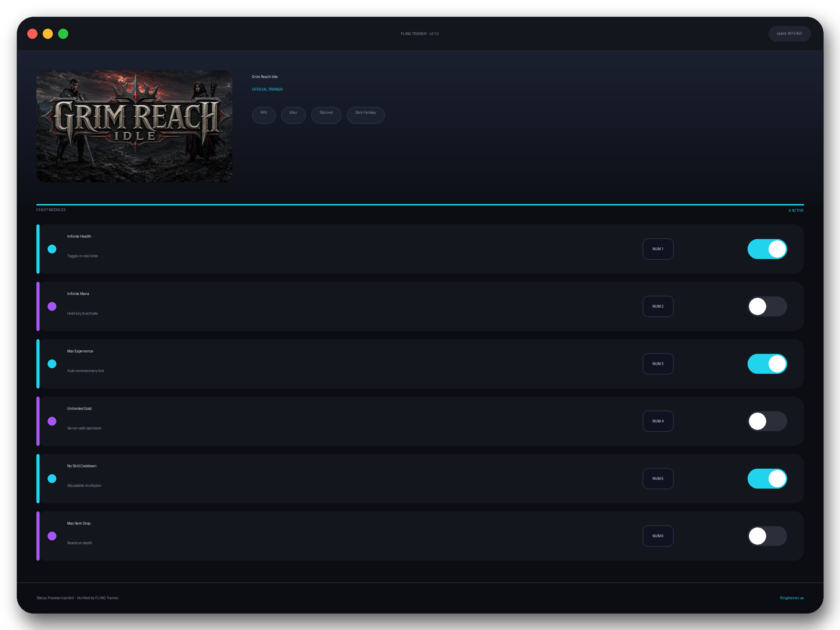Click the cyan status dot for Infinite Health
This screenshot has width=840, height=630.
pos(52,249)
